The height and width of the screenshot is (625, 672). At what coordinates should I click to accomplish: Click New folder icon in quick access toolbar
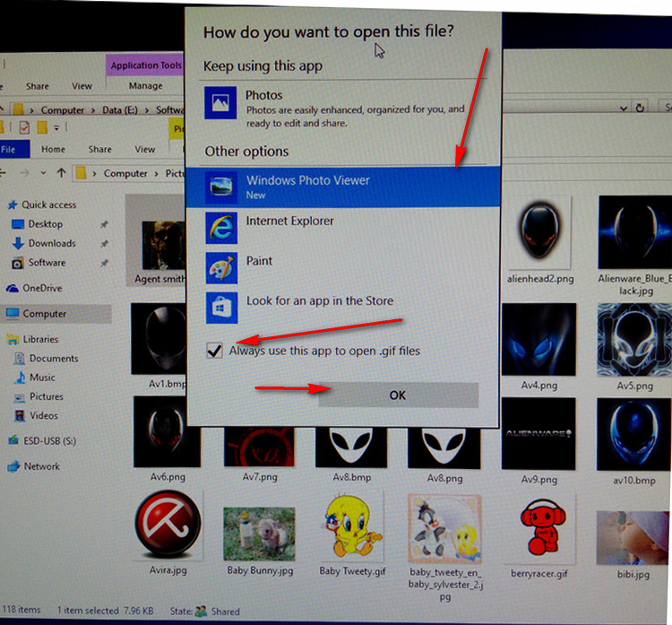point(42,127)
